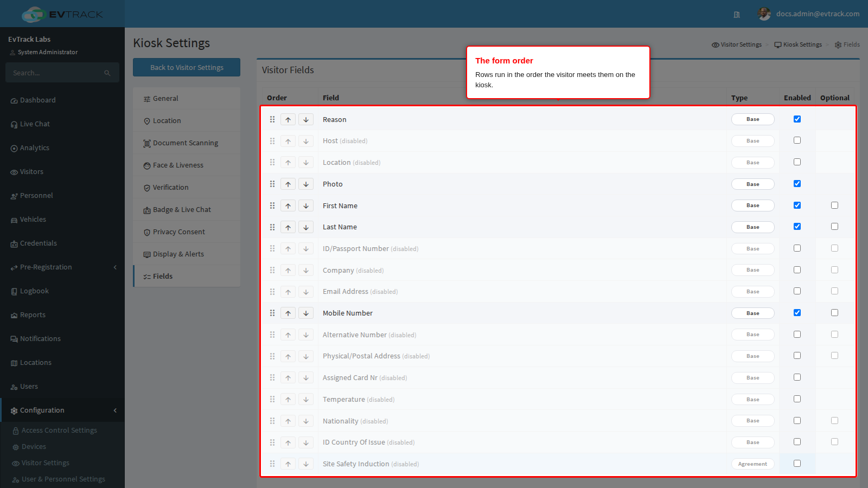Enable the Host field checkbox
Viewport: 868px width, 488px height.
797,140
